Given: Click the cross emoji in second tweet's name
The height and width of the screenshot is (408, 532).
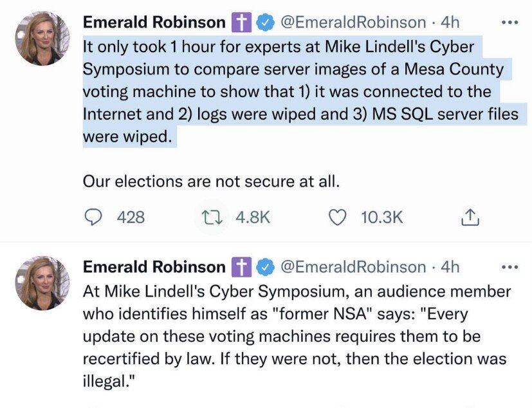Looking at the screenshot, I should click(x=241, y=266).
